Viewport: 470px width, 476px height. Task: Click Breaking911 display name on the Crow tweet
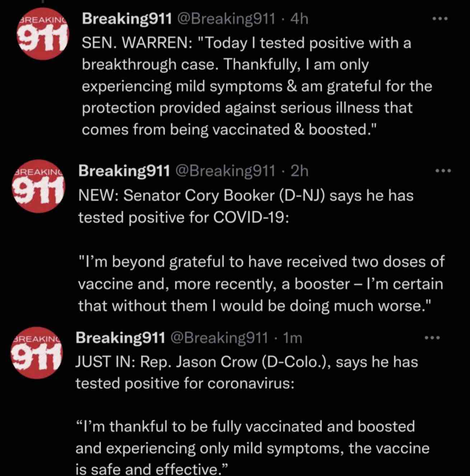[121, 338]
